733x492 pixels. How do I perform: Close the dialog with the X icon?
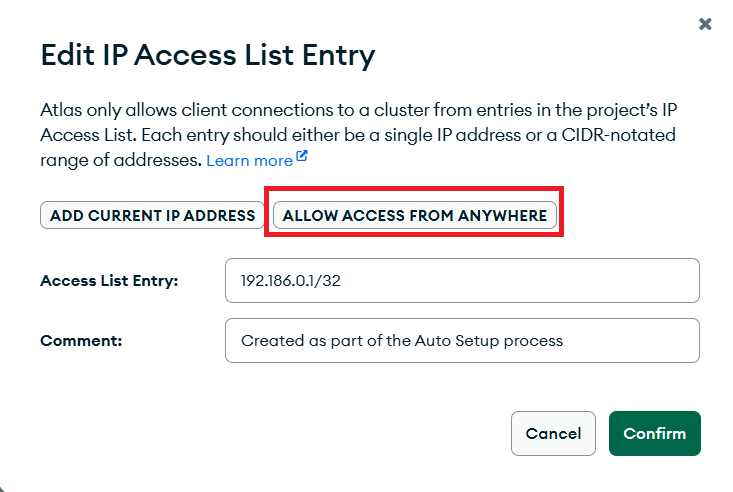point(705,24)
